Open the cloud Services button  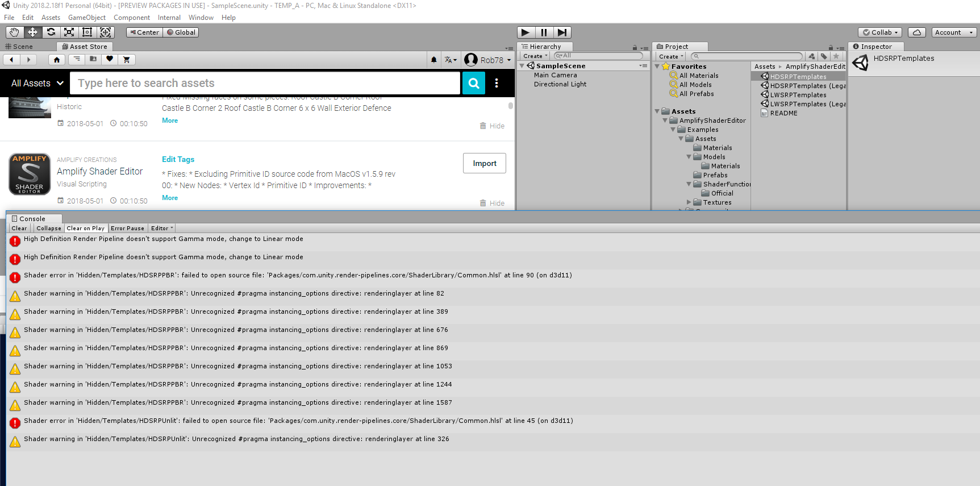coord(917,32)
